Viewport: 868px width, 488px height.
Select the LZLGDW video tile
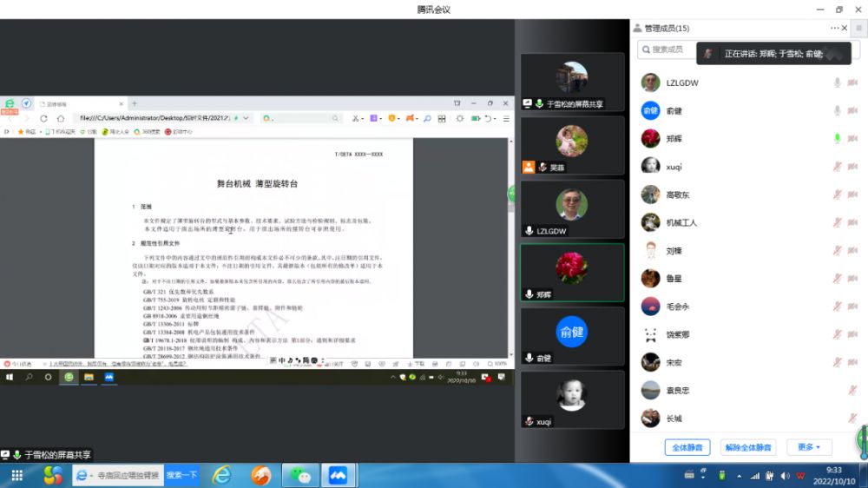(572, 209)
